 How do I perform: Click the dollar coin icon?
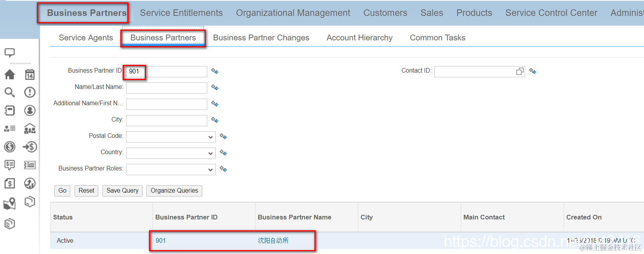pyautogui.click(x=10, y=147)
